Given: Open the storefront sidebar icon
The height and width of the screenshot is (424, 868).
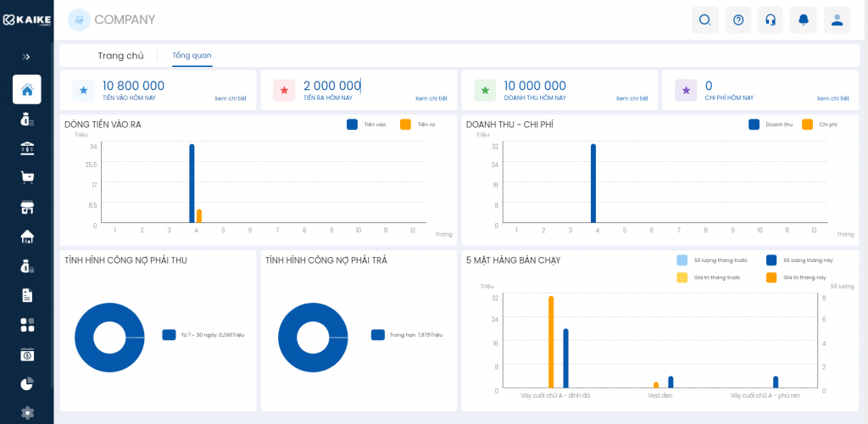Looking at the screenshot, I should [26, 208].
